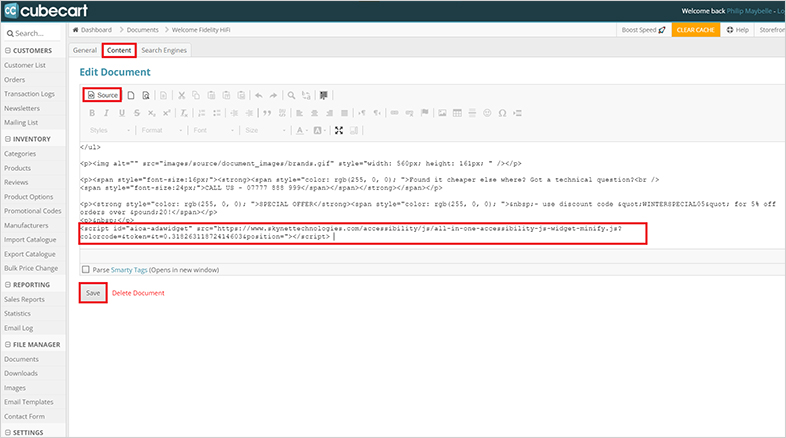Click the New Page icon in editor
This screenshot has height=438, width=786.
coord(131,95)
